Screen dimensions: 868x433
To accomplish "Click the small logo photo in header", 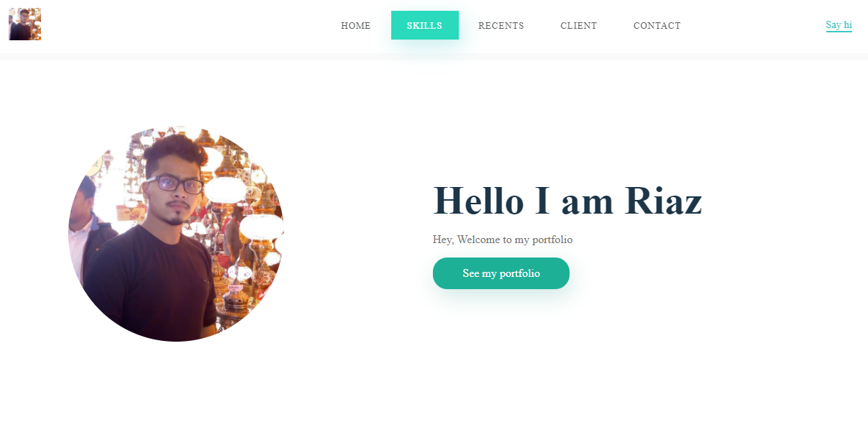I will click(x=24, y=24).
